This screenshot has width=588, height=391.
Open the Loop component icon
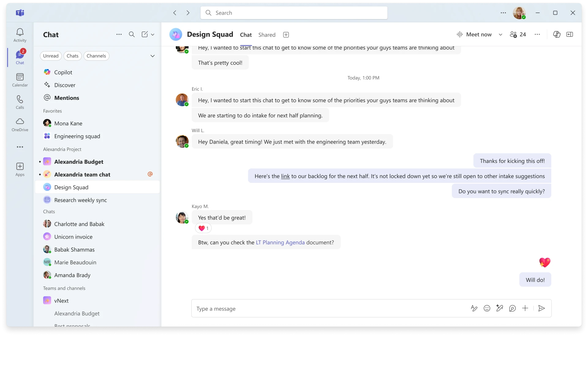click(513, 308)
